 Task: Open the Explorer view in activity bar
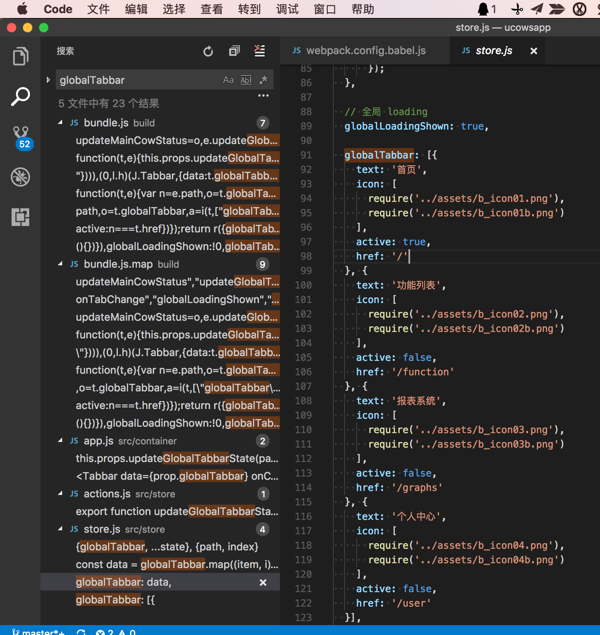pyautogui.click(x=20, y=57)
